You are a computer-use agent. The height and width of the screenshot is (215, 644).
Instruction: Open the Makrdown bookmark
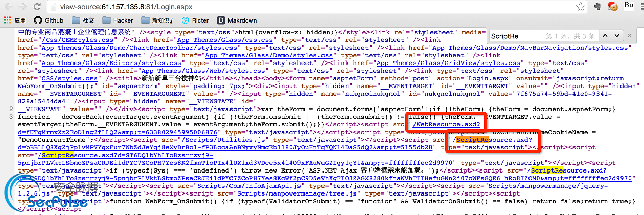237,20
